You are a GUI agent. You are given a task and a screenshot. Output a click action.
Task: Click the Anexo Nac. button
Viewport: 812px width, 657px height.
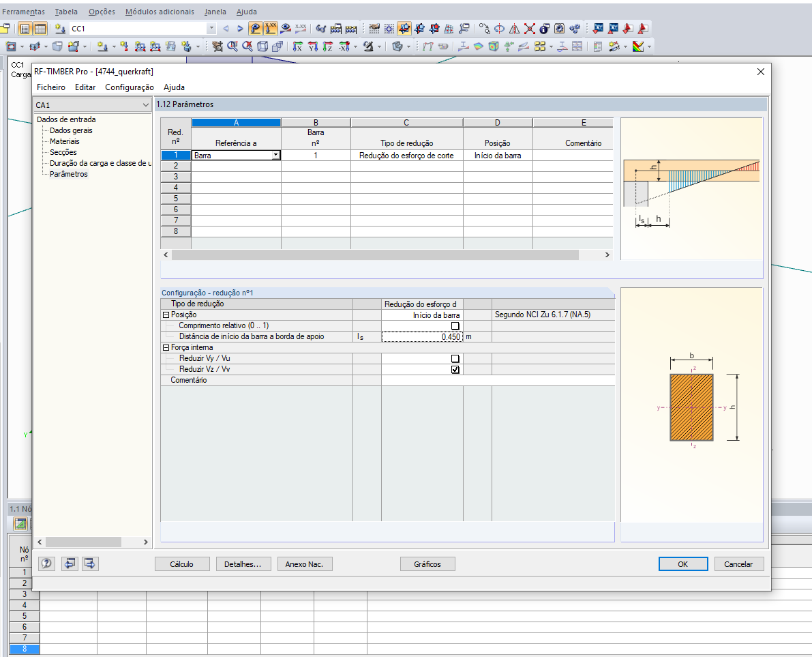coord(305,564)
